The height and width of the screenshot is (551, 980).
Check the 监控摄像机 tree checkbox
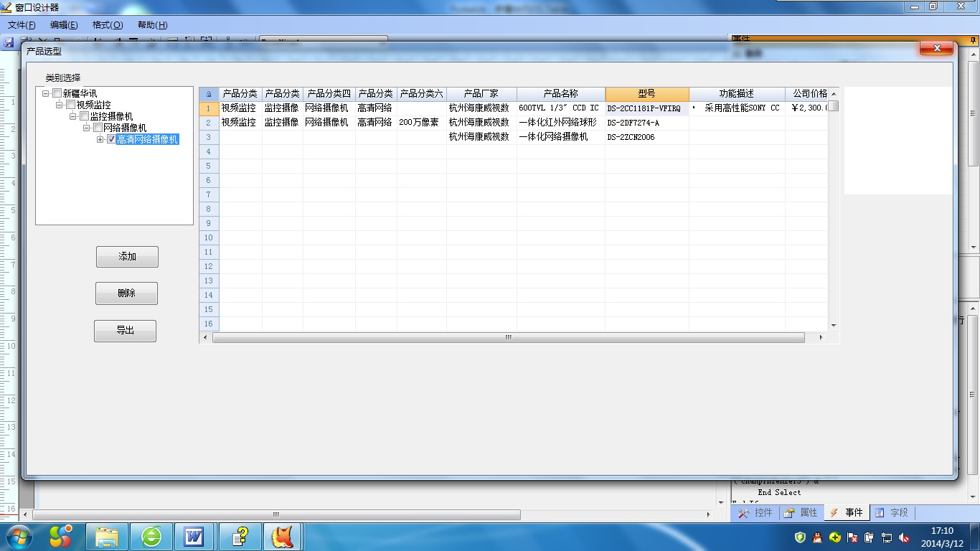[x=85, y=116]
